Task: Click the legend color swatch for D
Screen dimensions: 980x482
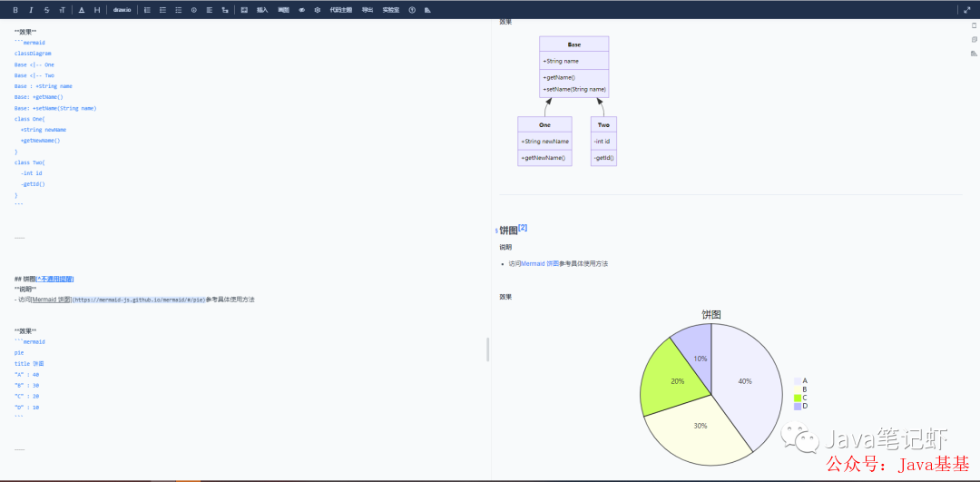Action: click(798, 407)
